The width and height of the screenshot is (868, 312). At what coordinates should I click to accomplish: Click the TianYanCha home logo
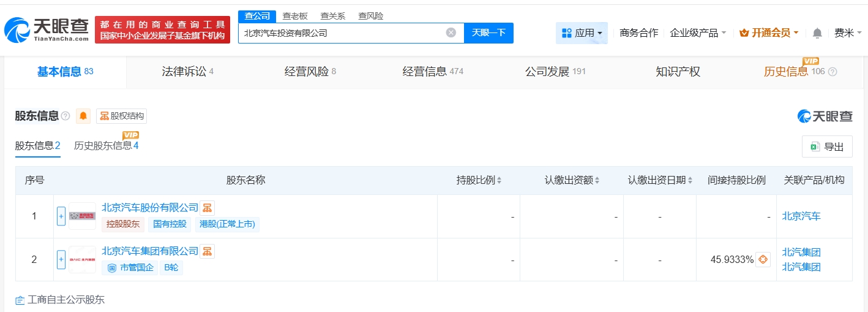pyautogui.click(x=47, y=29)
